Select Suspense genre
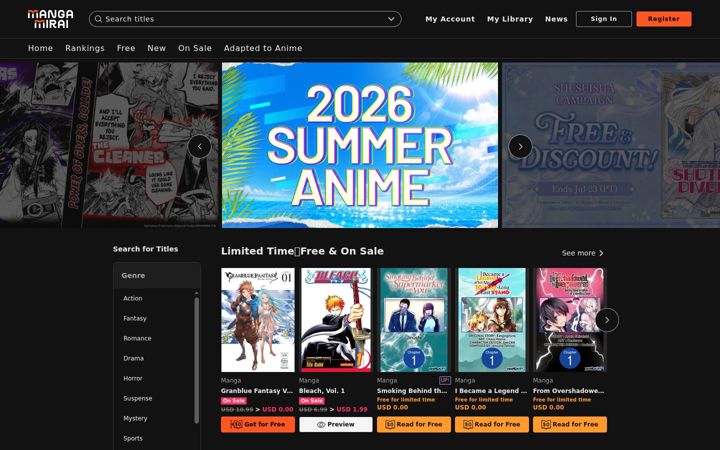The width and height of the screenshot is (720, 450). pos(137,399)
